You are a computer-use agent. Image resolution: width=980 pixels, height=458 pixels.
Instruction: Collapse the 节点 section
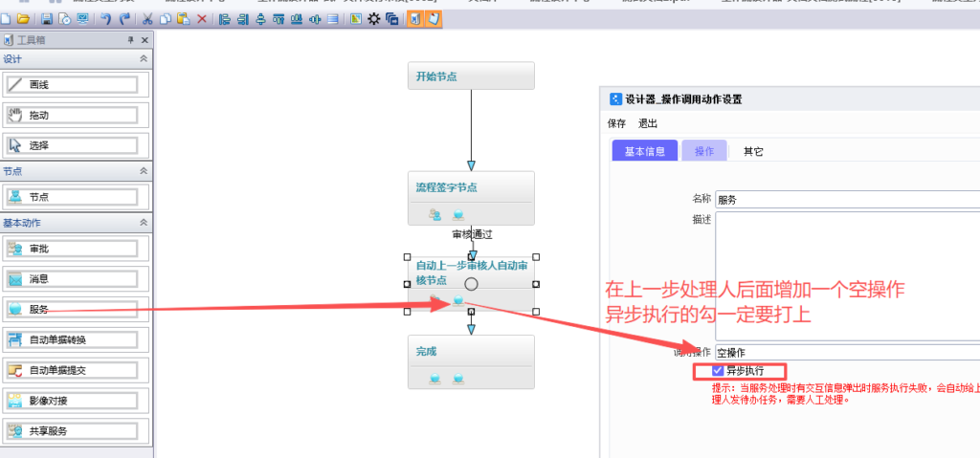[144, 170]
